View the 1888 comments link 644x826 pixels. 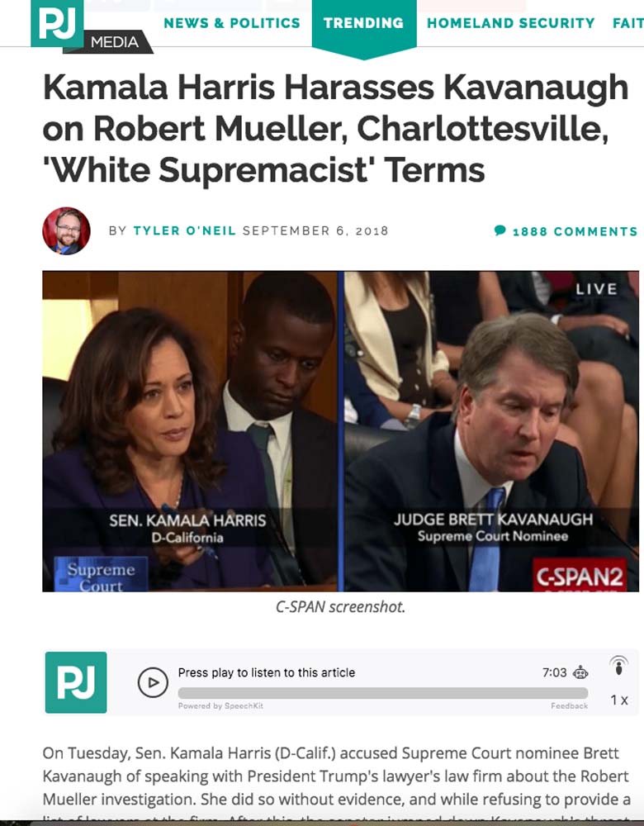click(575, 231)
